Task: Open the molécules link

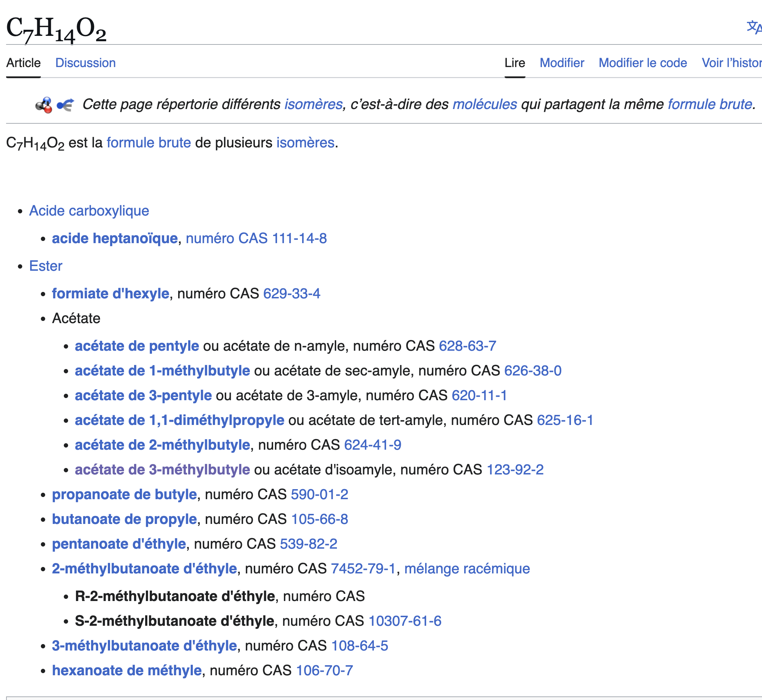Action: [x=485, y=104]
